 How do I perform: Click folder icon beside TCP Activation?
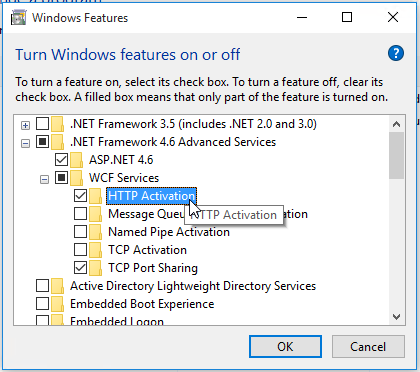pyautogui.click(x=96, y=250)
